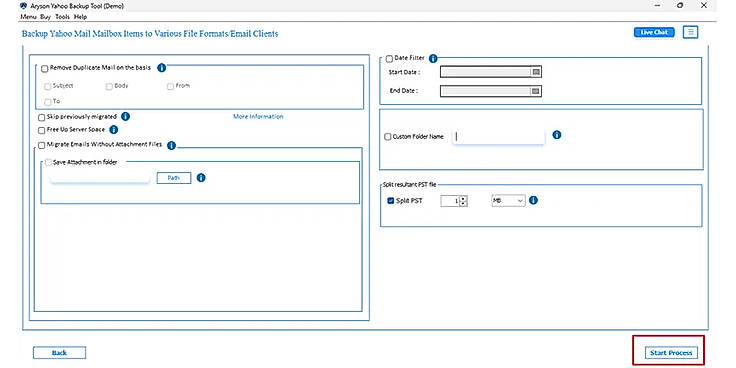Open the MB size unit dropdown
736x368 pixels.
point(508,201)
